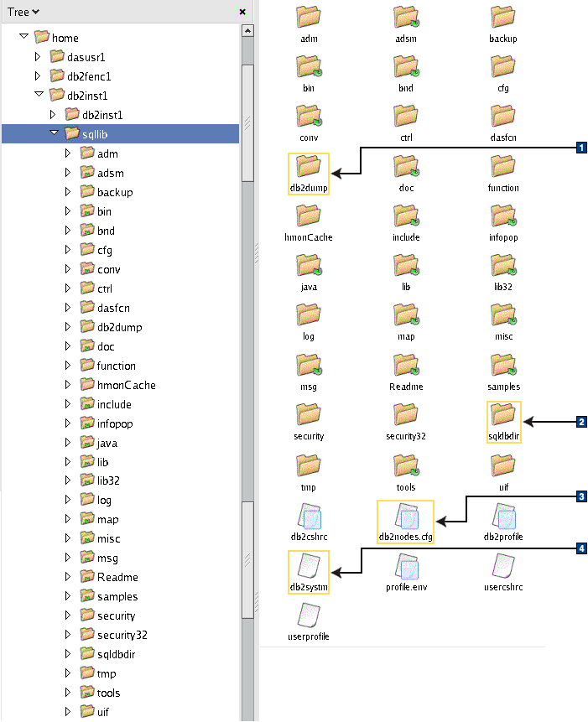Open the msg folder icon in file view

coord(309,365)
